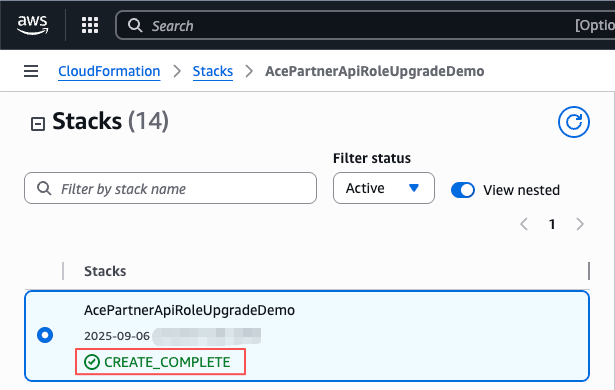The height and width of the screenshot is (390, 615).
Task: Select the AcePartnerApiRoleUpgradeDemo radio button
Action: [x=45, y=335]
